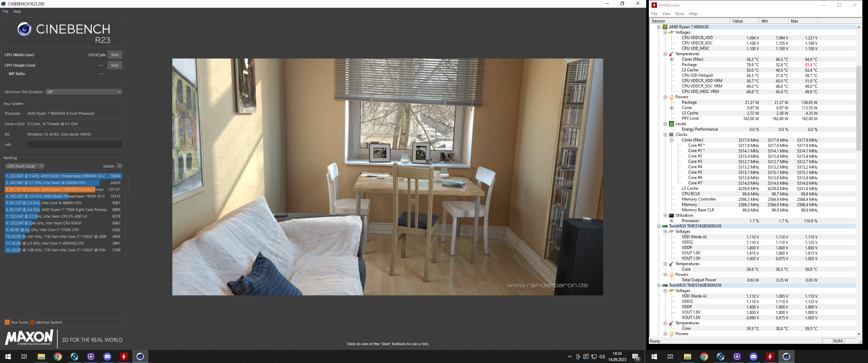Open the Cinebench Help menu
Viewport: 868px width, 363px height.
pos(17,11)
